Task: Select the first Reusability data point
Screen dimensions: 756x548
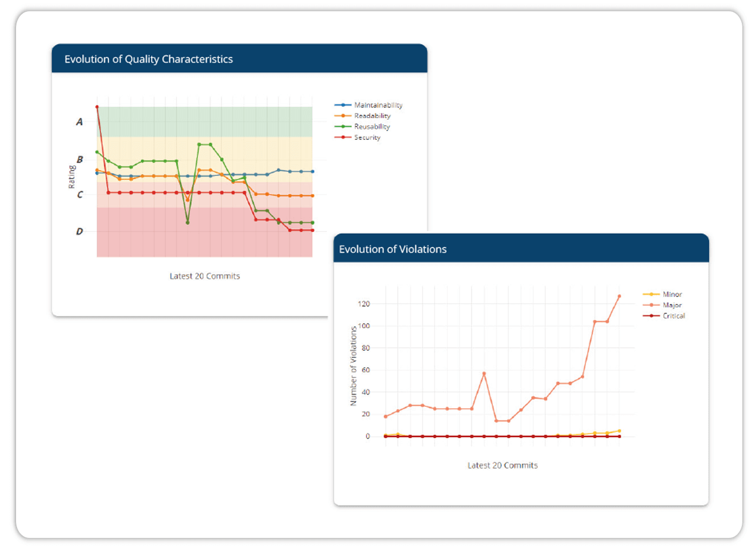Action: (97, 152)
